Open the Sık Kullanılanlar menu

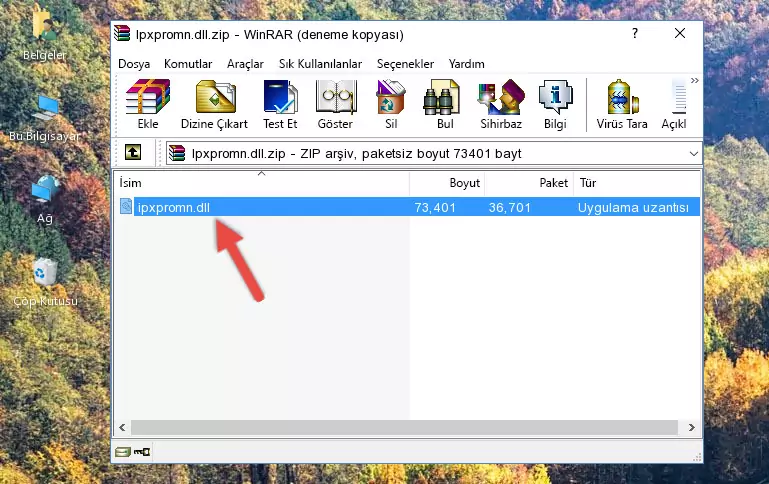point(320,64)
